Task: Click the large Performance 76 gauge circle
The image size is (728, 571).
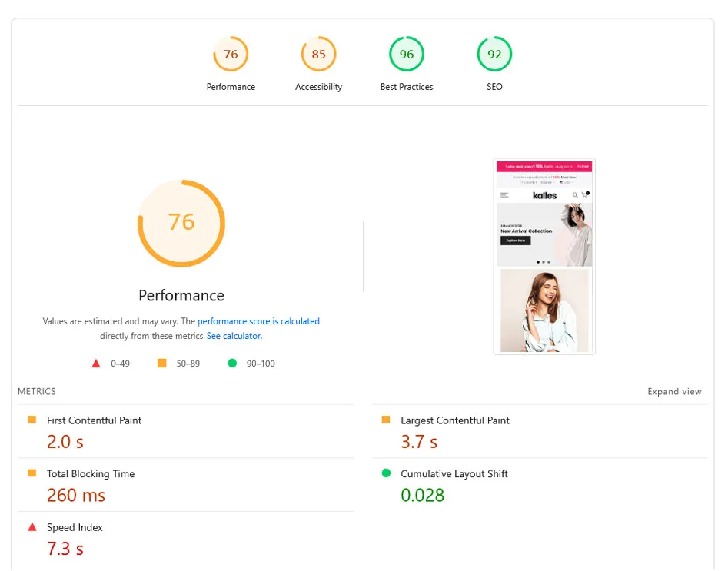Action: [181, 223]
